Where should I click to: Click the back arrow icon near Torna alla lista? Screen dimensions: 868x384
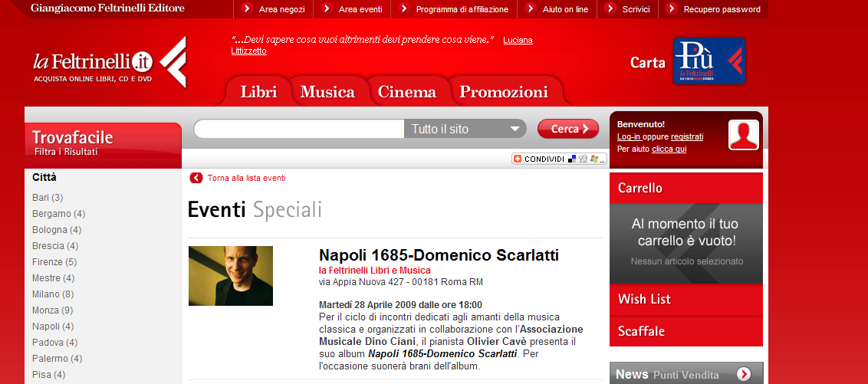[x=196, y=178]
